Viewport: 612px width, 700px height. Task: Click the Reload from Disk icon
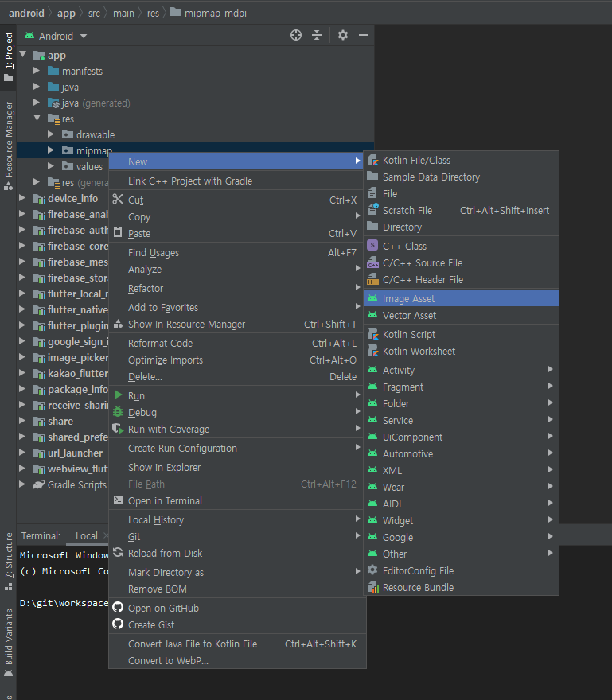pyautogui.click(x=118, y=553)
